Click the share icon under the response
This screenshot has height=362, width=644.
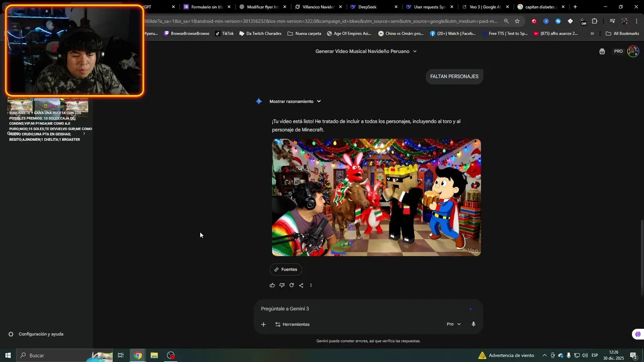(301, 285)
